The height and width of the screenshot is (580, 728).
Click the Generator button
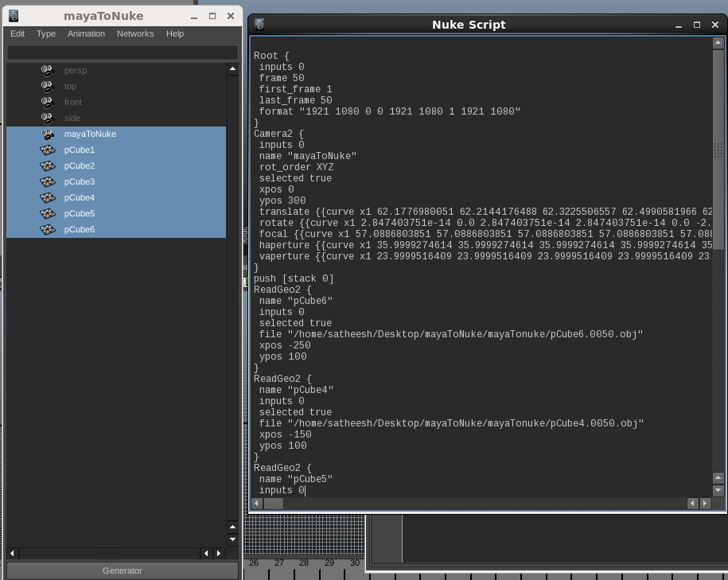[x=122, y=570]
